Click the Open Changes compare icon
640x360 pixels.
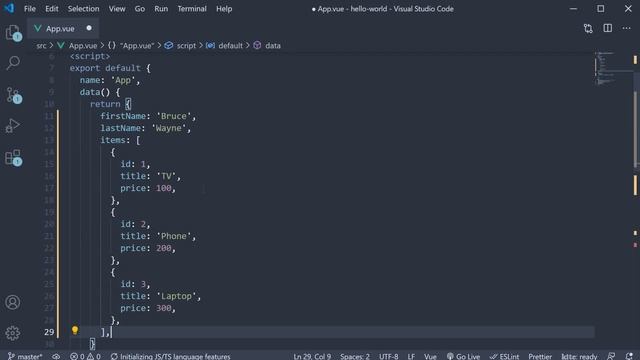click(x=588, y=28)
